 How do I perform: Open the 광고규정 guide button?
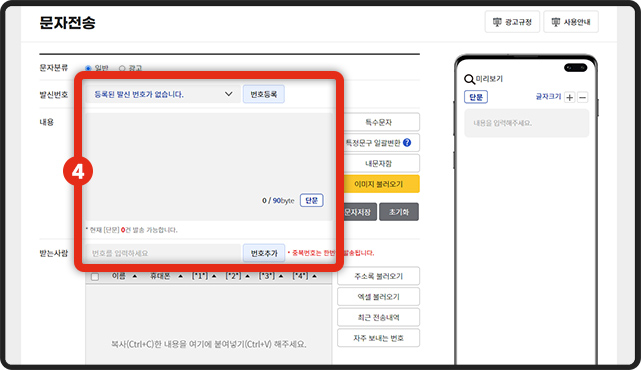coord(512,22)
